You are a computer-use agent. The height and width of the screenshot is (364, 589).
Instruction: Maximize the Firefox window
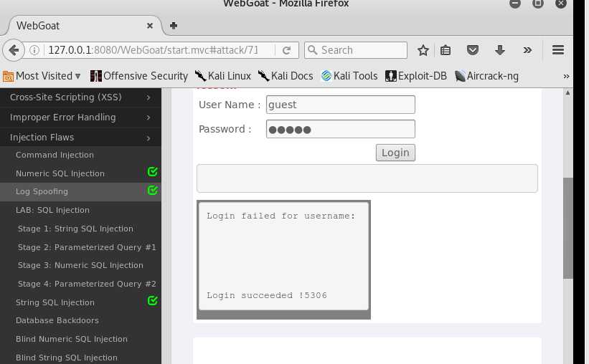[538, 4]
